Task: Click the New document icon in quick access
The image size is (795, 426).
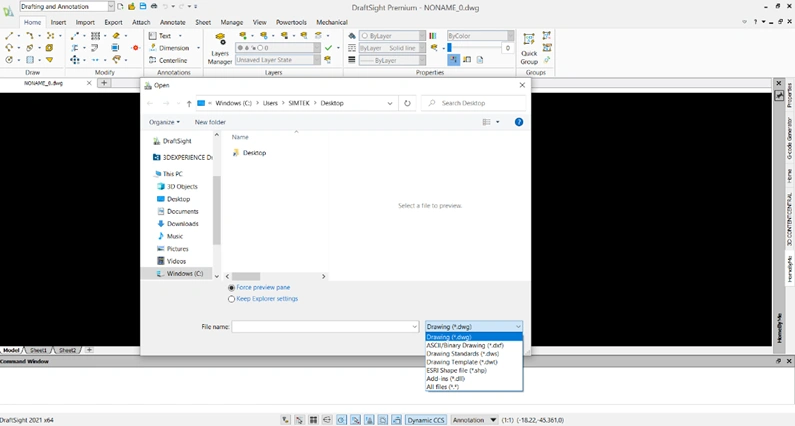Action: [120, 7]
